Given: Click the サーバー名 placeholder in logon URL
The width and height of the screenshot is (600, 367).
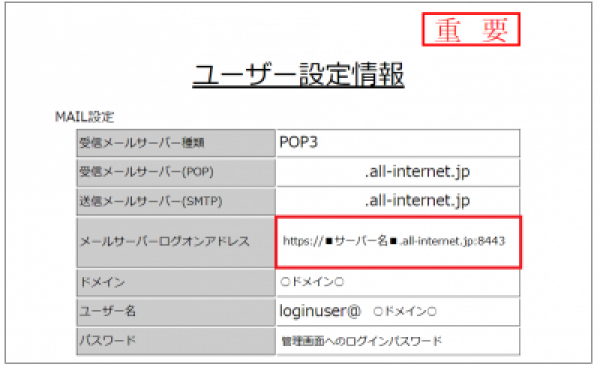Looking at the screenshot, I should click(x=361, y=241).
